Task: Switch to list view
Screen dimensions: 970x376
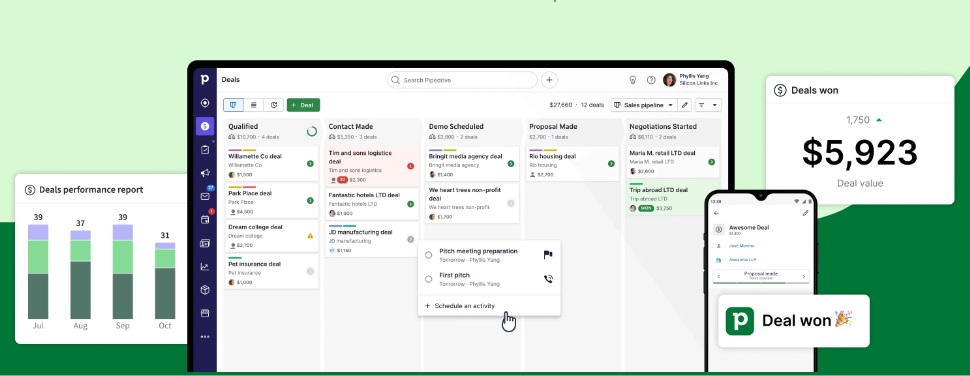Action: [254, 105]
